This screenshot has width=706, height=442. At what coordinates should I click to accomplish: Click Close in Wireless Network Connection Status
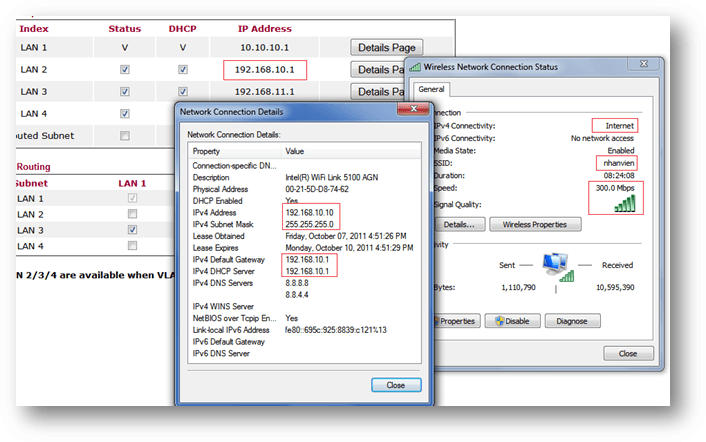(x=628, y=353)
